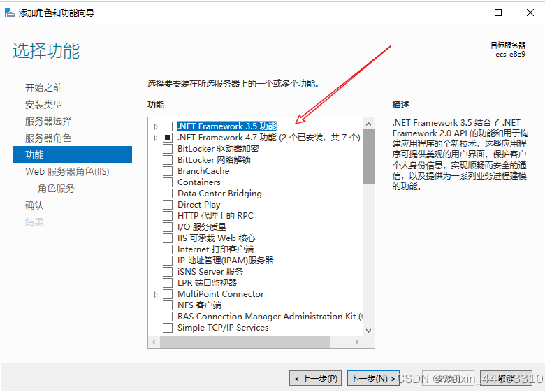
Task: Click the horizontal scrollbar right arrow
Action: 356,342
